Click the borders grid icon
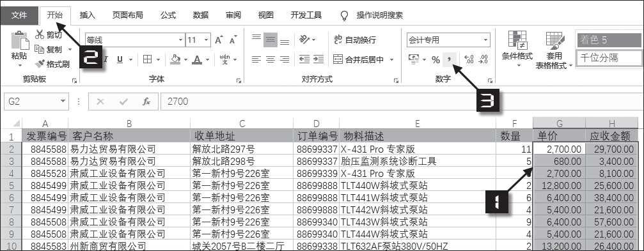 pos(148,60)
